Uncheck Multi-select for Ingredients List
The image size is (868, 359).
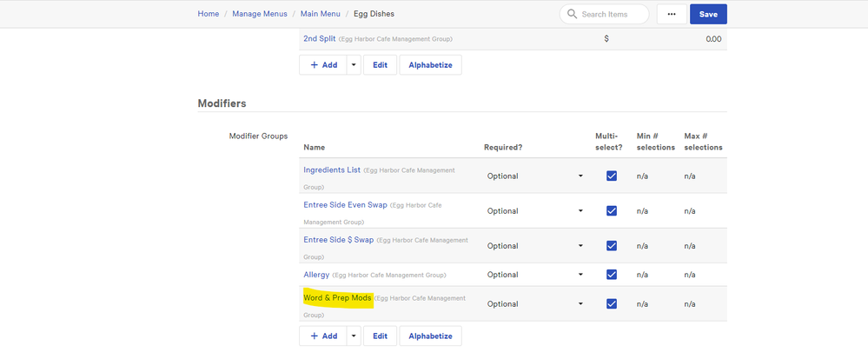tap(612, 176)
